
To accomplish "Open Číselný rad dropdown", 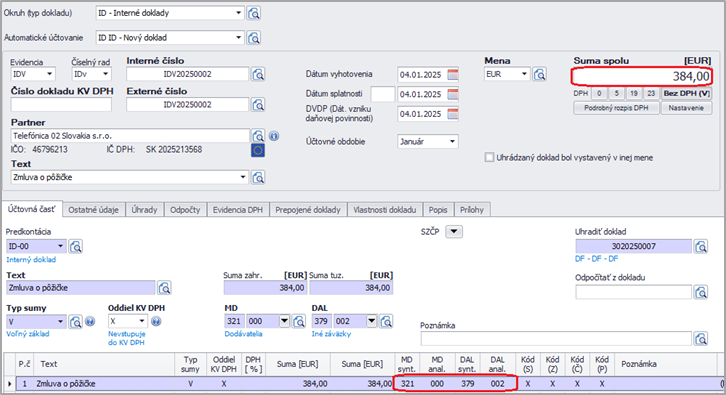I will 106,74.
